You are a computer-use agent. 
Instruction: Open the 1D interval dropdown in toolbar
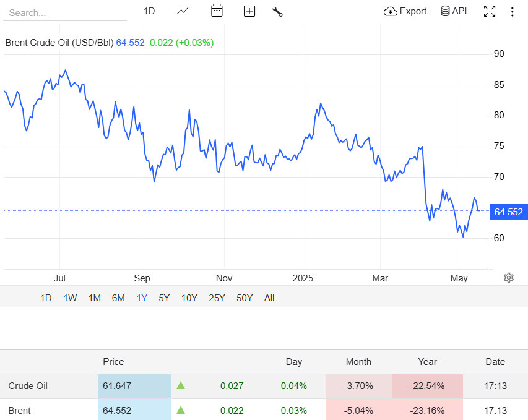click(x=149, y=11)
